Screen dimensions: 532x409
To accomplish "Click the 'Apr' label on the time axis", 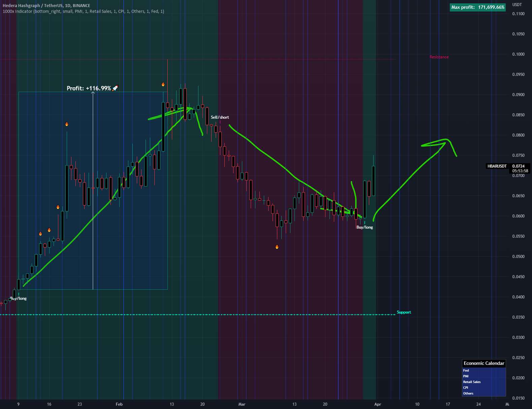I will pyautogui.click(x=378, y=404).
